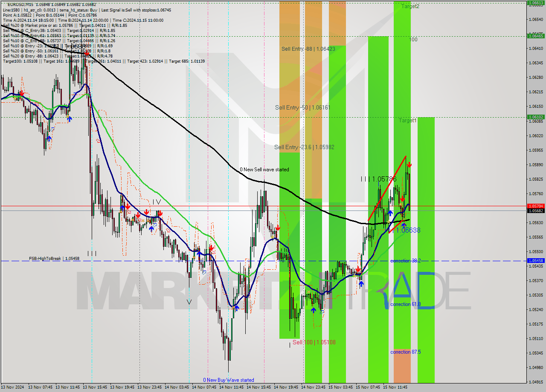Select the 'Sell Entry -23.6 | 1.05982' label
Image resolution: width=546 pixels, height=392 pixels.
coord(304,147)
